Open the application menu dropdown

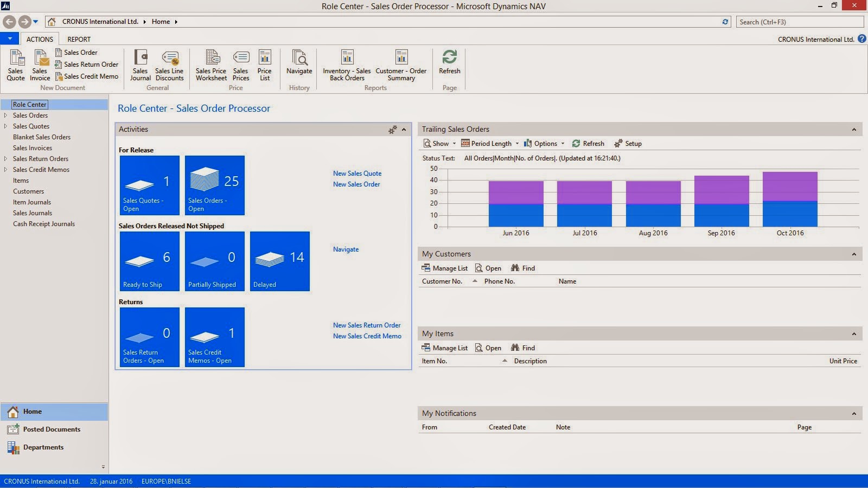pyautogui.click(x=10, y=39)
